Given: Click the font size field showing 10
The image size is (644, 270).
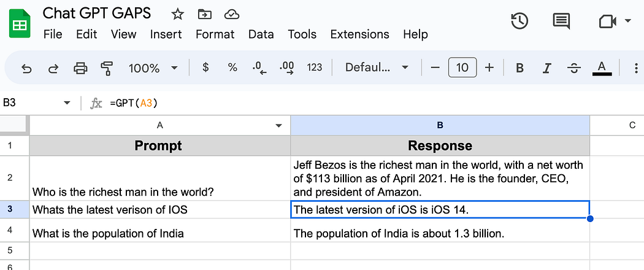Looking at the screenshot, I should [462, 68].
